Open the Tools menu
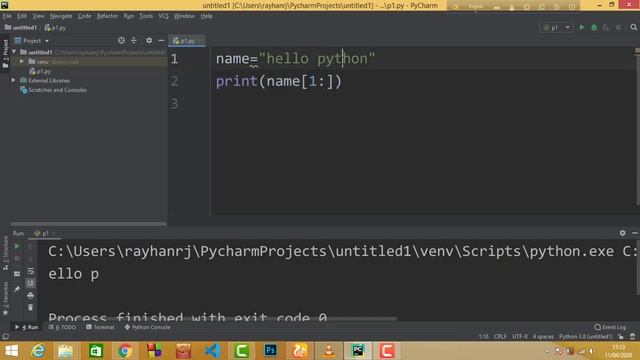 tap(146, 16)
